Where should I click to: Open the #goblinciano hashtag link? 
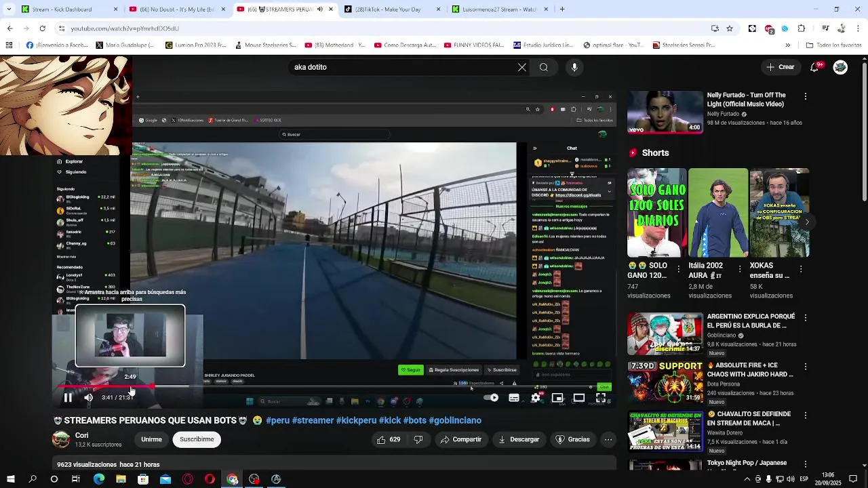click(x=455, y=420)
